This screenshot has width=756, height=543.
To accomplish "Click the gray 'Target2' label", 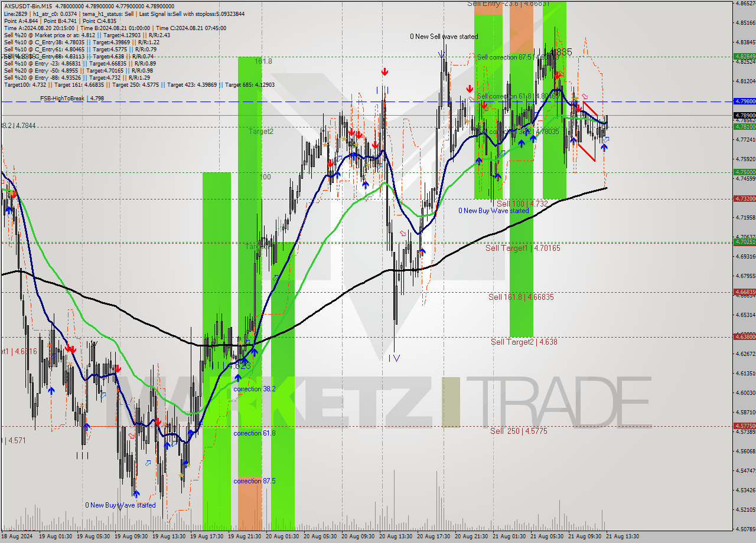I will point(260,132).
